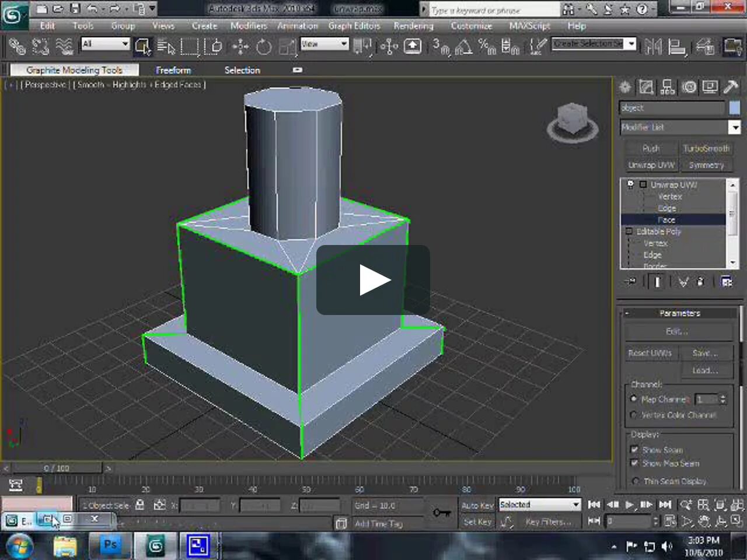Toggle the Show Map Seam checkbox
This screenshot has width=747, height=560.
(x=634, y=463)
